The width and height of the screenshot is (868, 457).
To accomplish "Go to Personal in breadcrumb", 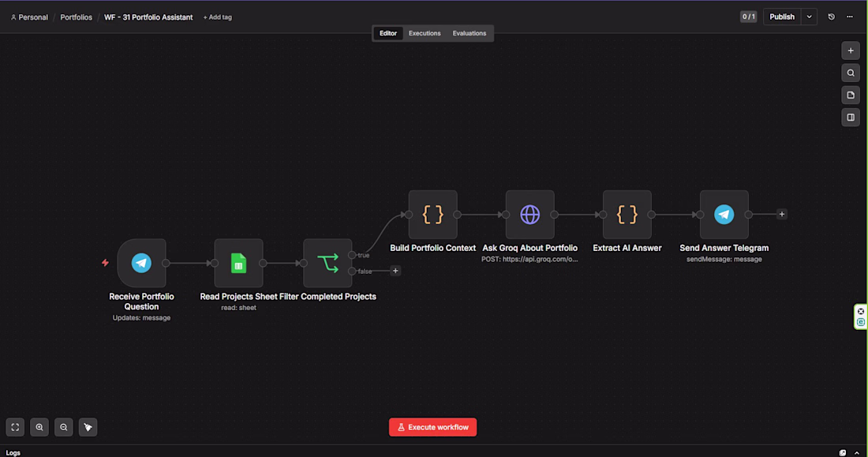I will 29,17.
